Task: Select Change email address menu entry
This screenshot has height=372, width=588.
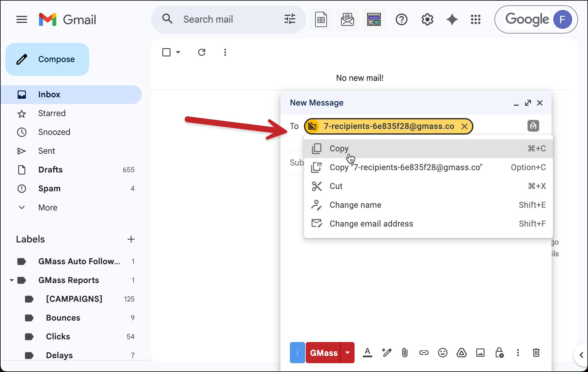Action: 371,224
